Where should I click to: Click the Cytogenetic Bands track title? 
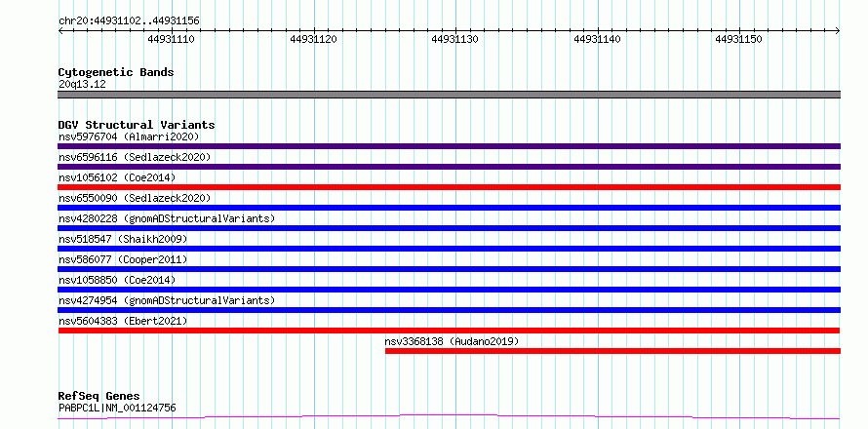116,72
